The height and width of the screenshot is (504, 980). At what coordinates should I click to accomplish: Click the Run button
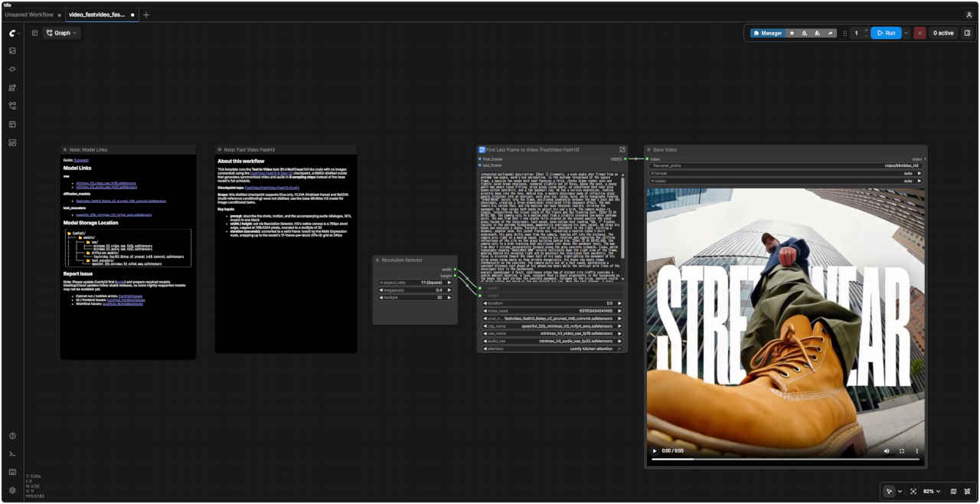pyautogui.click(x=886, y=33)
